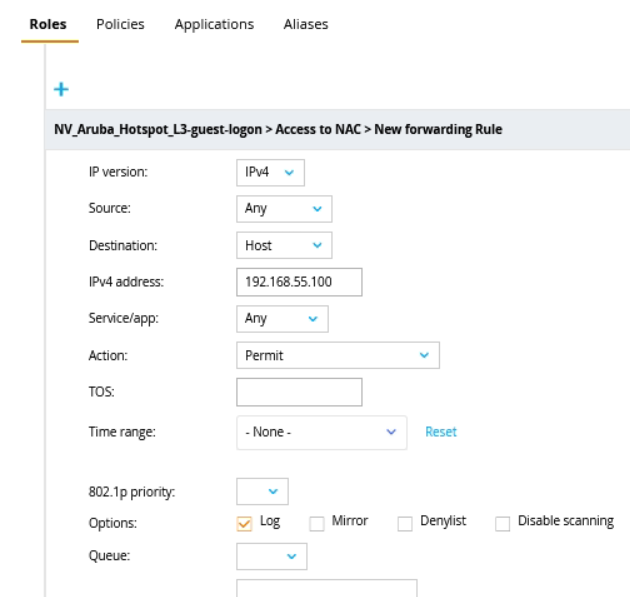This screenshot has width=630, height=597.
Task: Expand the Time range dropdown
Action: point(321,432)
